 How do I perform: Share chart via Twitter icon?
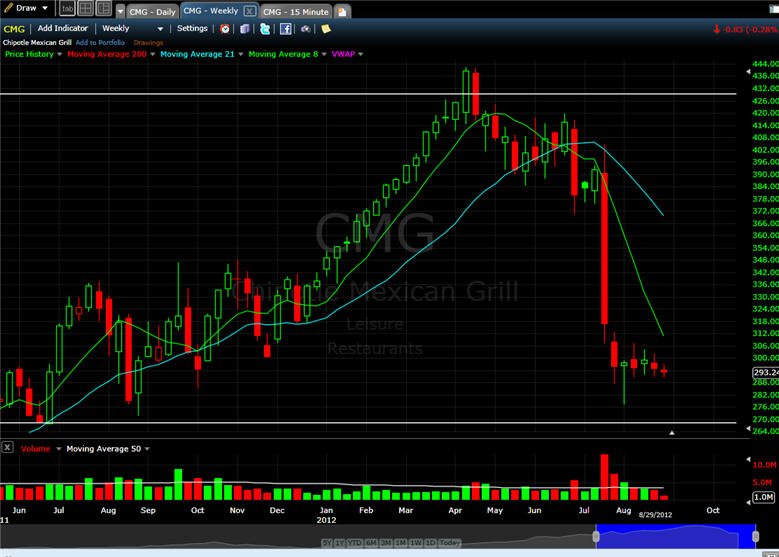[x=265, y=29]
